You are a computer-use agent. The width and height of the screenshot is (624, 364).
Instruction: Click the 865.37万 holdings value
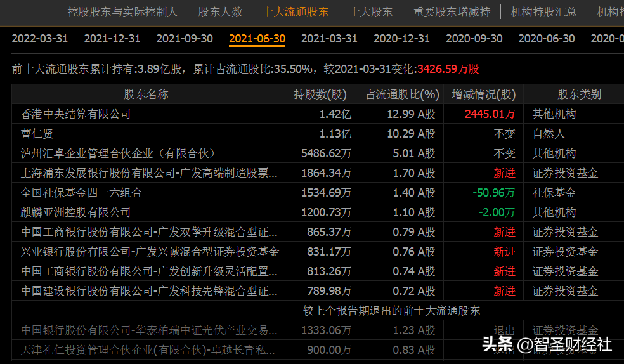(x=329, y=232)
